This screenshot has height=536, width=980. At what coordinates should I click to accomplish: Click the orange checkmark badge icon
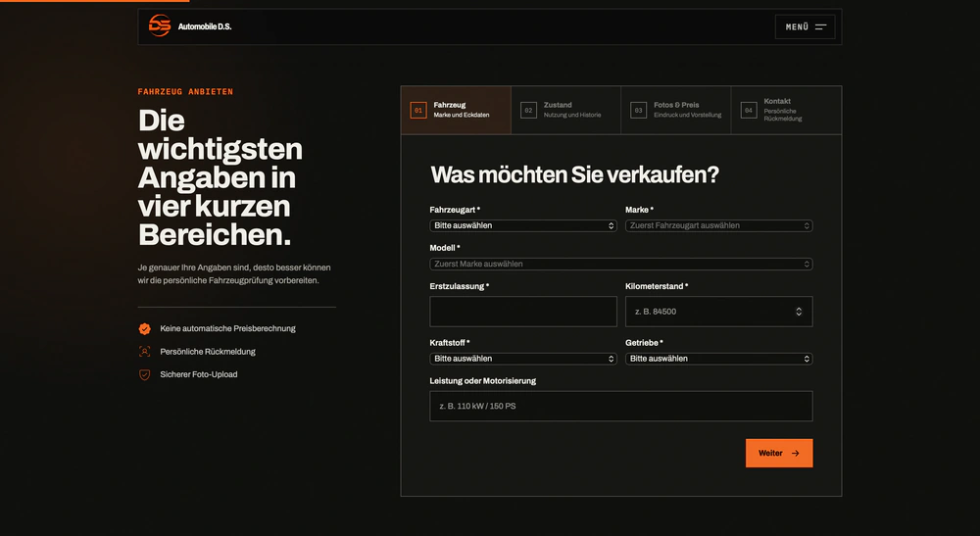tap(144, 328)
